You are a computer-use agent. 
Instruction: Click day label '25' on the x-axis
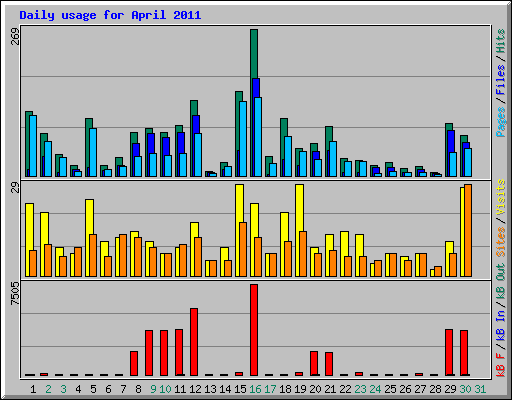coord(390,389)
